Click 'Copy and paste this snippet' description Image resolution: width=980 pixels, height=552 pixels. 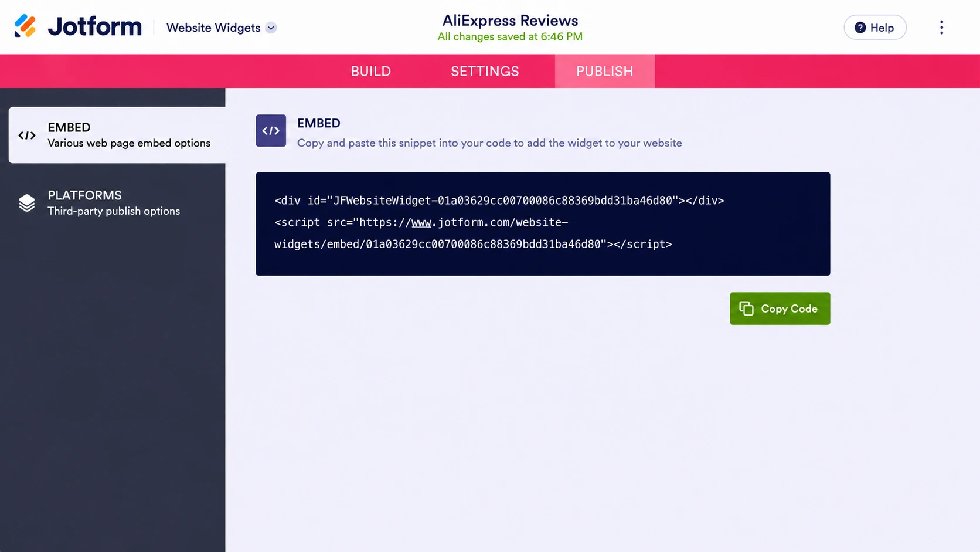pyautogui.click(x=489, y=143)
